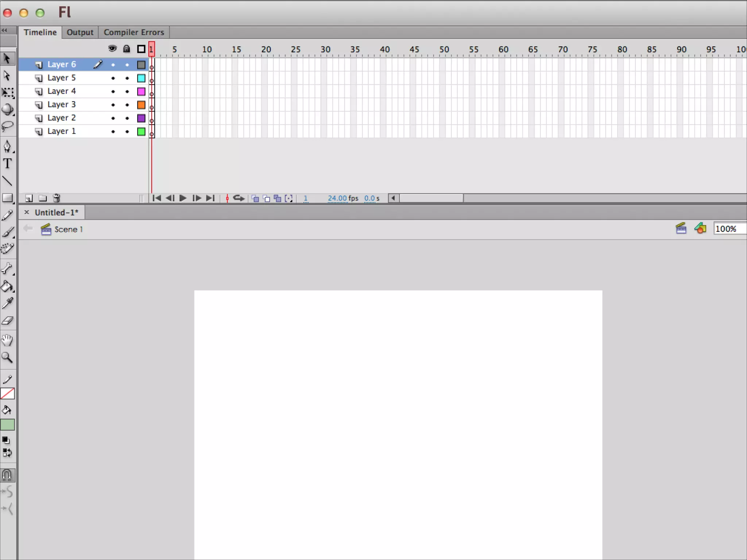
Task: Toggle visibility dot for Layer 3
Action: [113, 105]
